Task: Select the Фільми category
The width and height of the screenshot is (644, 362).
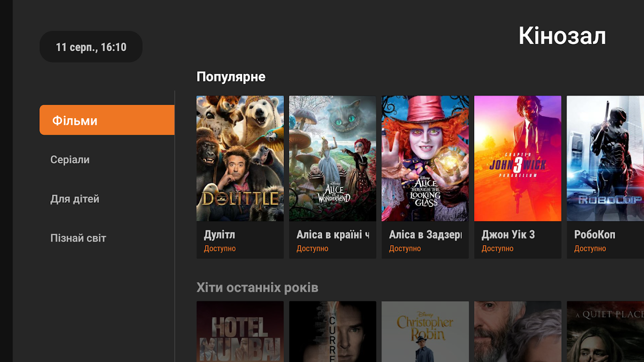Action: coord(107,120)
